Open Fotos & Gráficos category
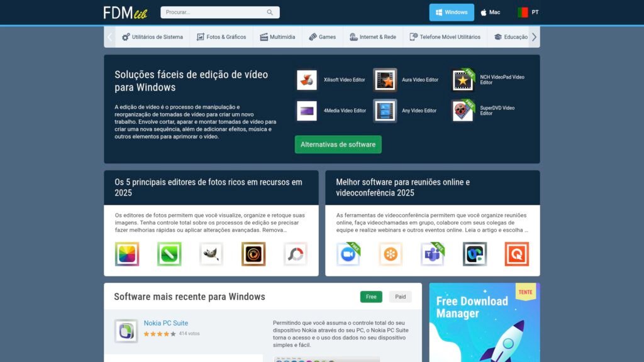Image resolution: width=644 pixels, height=362 pixels. (x=221, y=37)
